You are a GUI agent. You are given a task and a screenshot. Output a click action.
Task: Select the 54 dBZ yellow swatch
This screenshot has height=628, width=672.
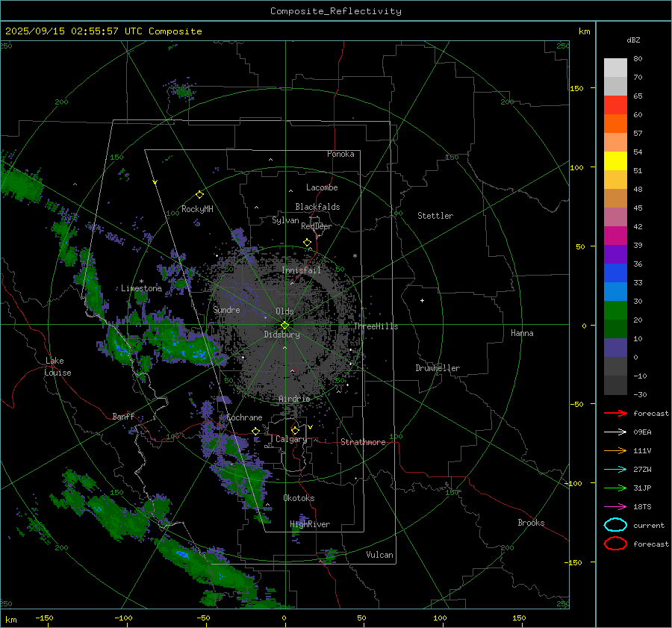[615, 161]
